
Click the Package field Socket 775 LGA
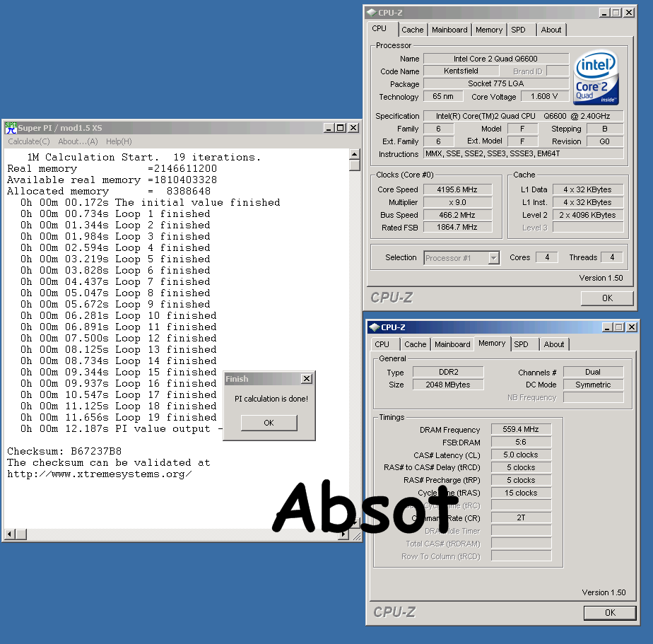[496, 83]
